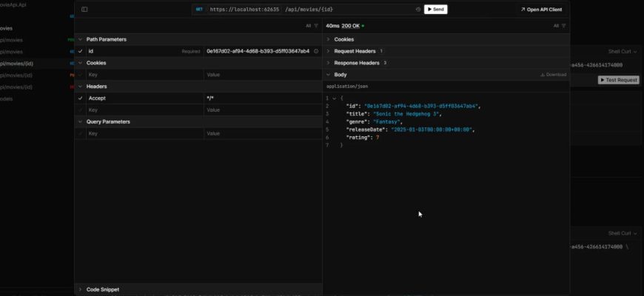The width and height of the screenshot is (644, 296).
Task: Toggle the empty Cookies row checkbox
Action: pyautogui.click(x=80, y=75)
